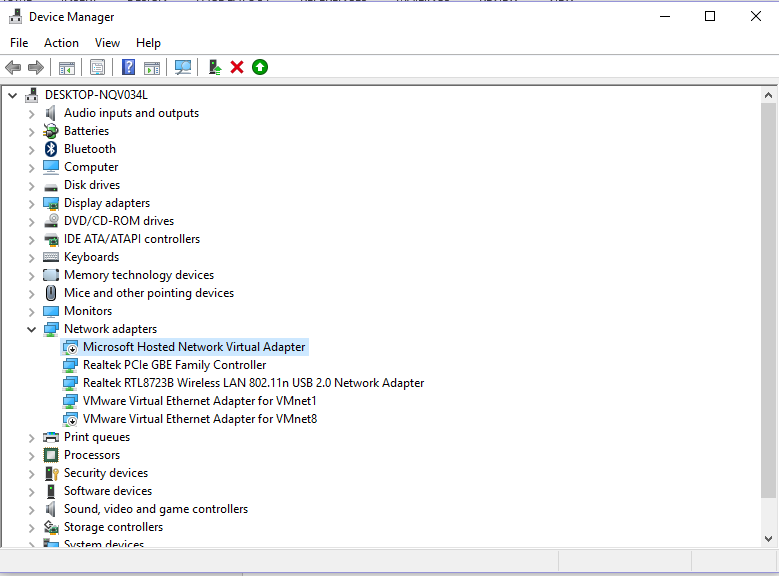Open the Help menu

point(148,43)
